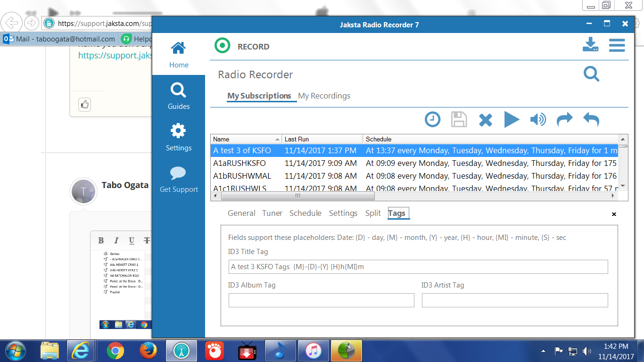The image size is (644, 362).
Task: Open Chrome from the taskbar
Action: pyautogui.click(x=115, y=351)
